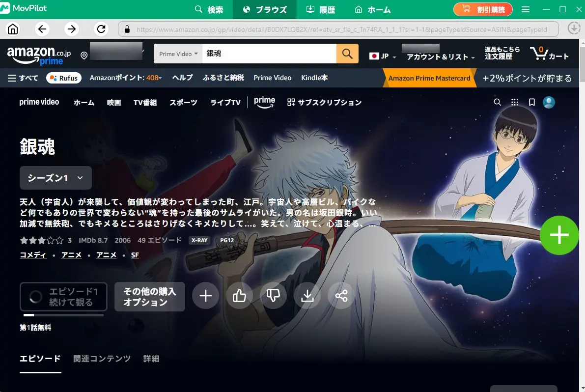
Task: Select 映画 in the prime video menu
Action: pos(114,103)
